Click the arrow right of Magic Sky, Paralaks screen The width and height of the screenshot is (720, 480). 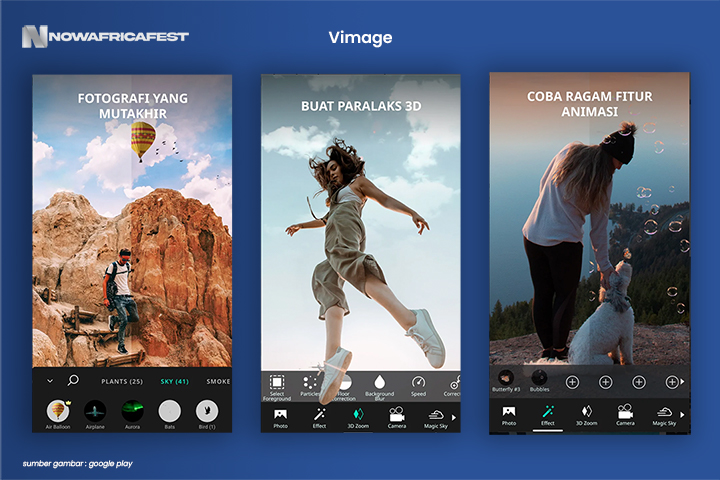click(454, 418)
